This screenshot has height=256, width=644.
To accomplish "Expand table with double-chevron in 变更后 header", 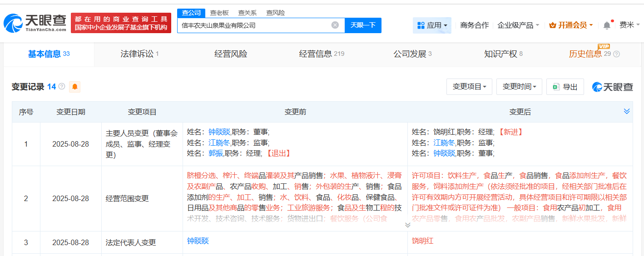I will (627, 112).
